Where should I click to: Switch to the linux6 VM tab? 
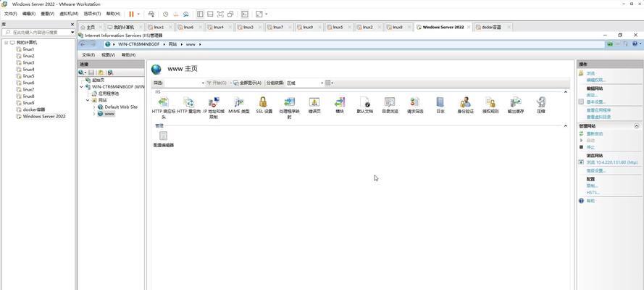point(188,27)
